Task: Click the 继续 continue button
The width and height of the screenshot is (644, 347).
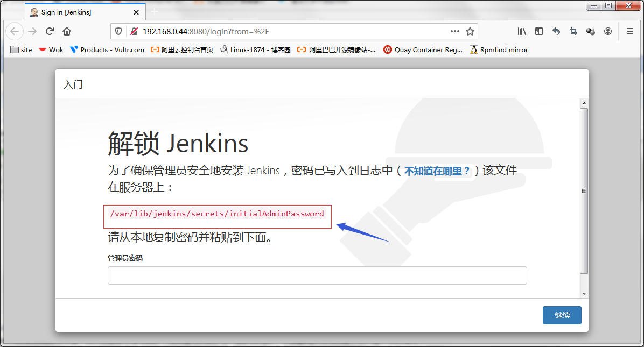Action: [562, 315]
